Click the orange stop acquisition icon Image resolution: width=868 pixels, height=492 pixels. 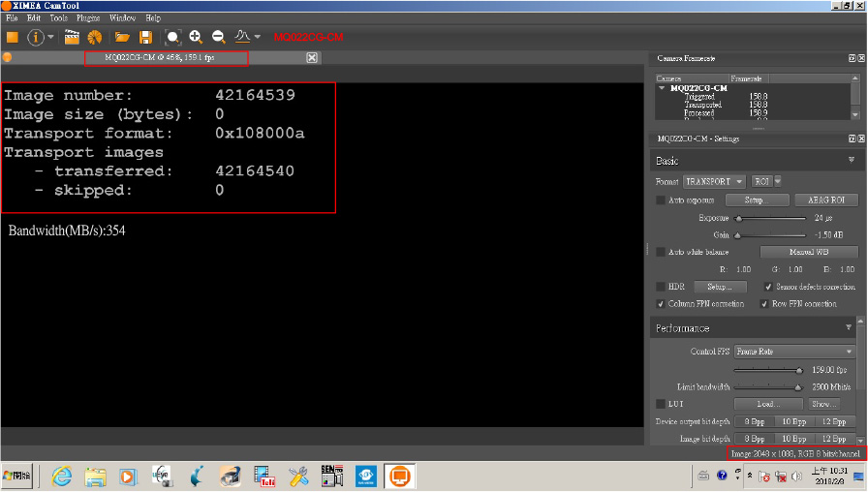(13, 37)
